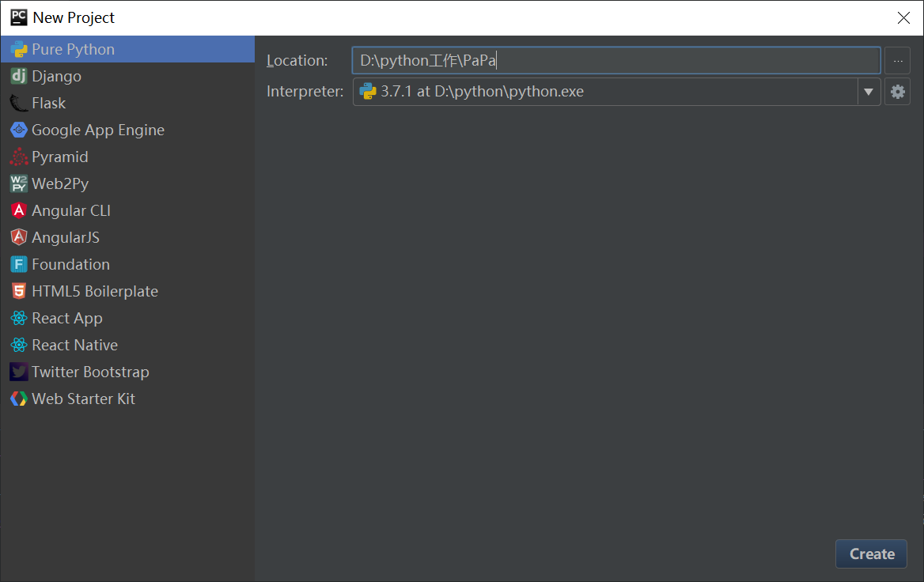This screenshot has height=582, width=924.
Task: Select the Pyramid label
Action: pyautogui.click(x=60, y=157)
